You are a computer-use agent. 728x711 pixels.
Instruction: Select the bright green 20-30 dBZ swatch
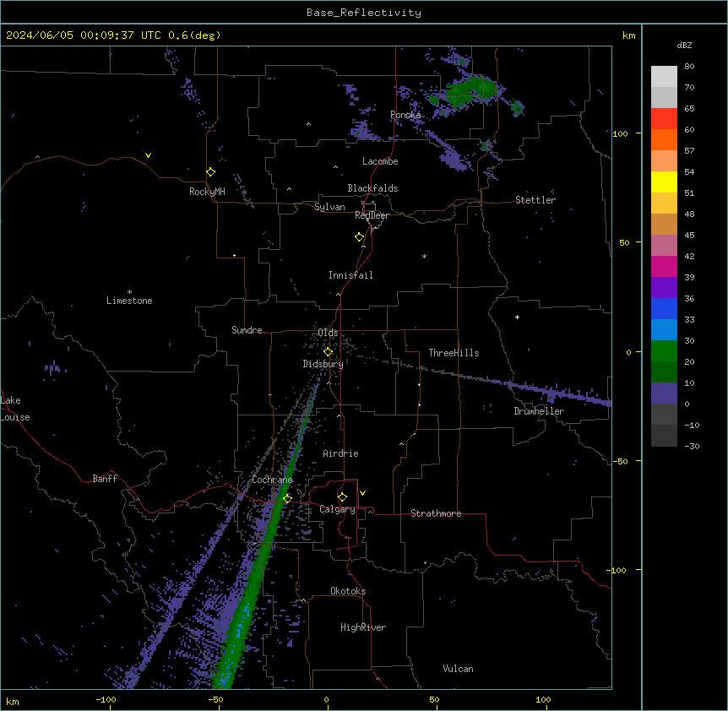(664, 351)
